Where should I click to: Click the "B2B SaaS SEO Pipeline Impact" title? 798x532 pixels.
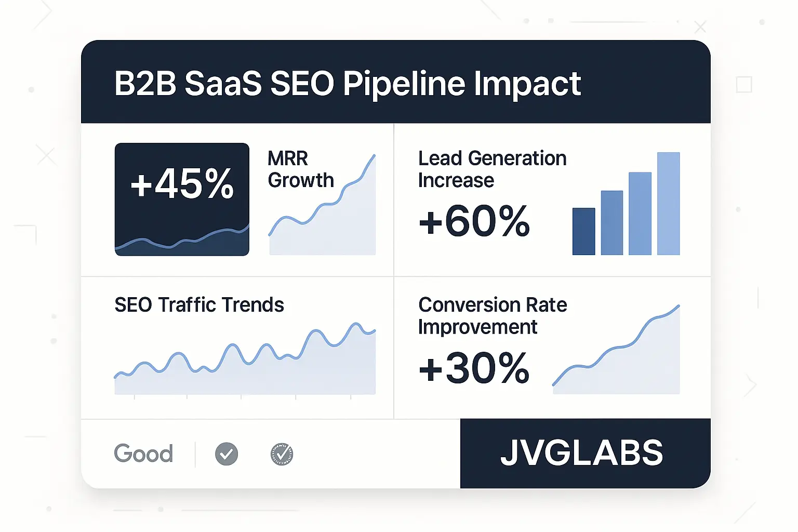347,84
